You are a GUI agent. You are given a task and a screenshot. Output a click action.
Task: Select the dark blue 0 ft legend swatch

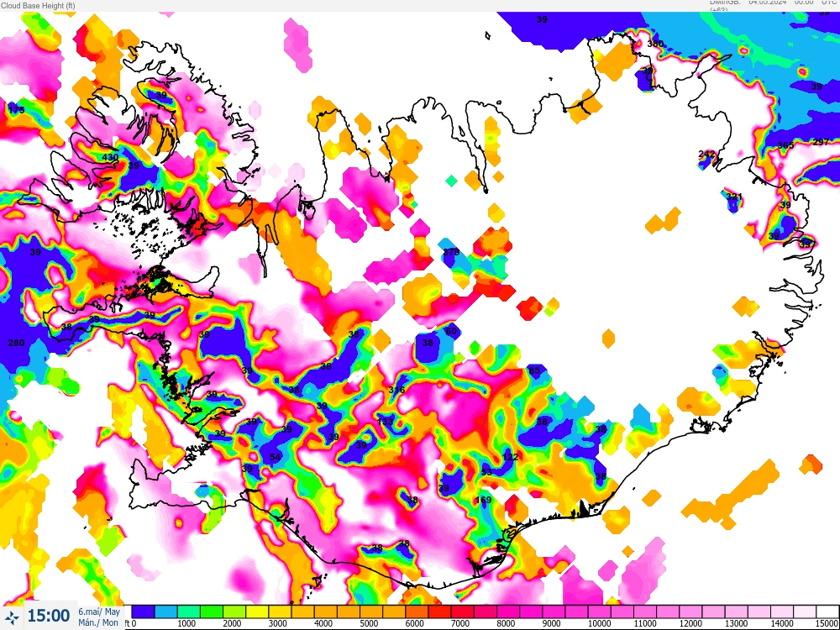pos(143,612)
